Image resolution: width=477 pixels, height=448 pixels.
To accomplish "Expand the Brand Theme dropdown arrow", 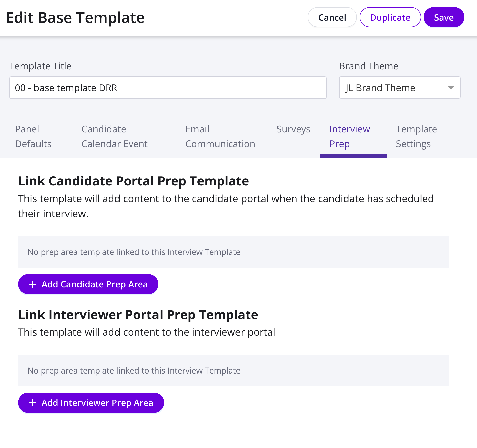I will point(451,88).
